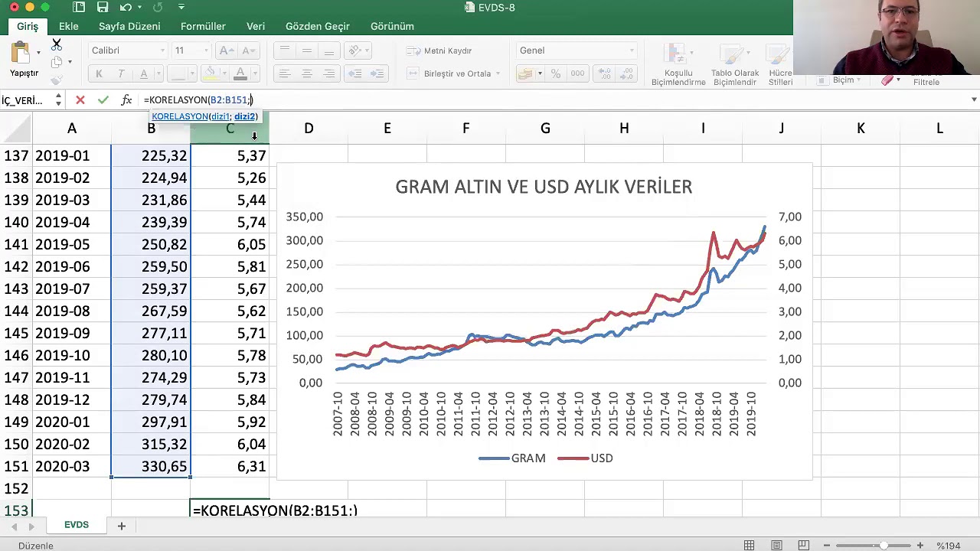This screenshot has width=980, height=551.
Task: Open the Veri ribbon tab
Action: (x=256, y=26)
